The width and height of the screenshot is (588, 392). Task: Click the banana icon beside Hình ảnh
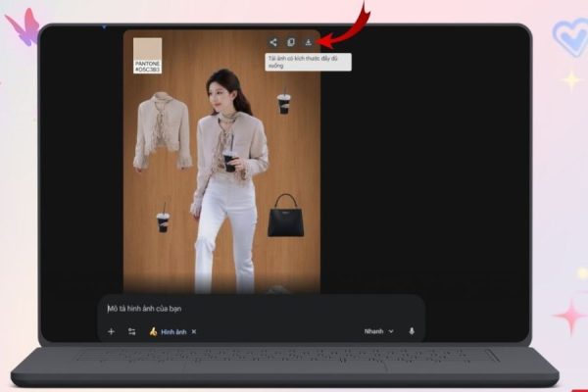153,331
